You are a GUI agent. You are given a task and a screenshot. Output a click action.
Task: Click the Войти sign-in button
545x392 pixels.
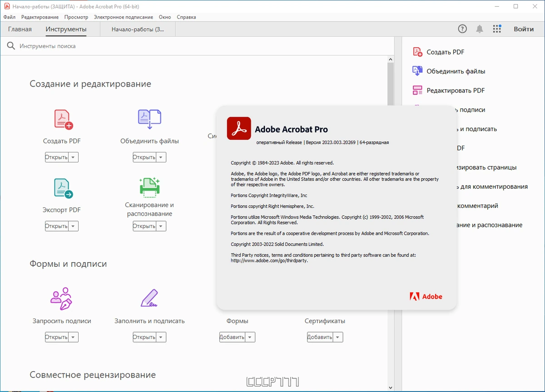click(524, 29)
